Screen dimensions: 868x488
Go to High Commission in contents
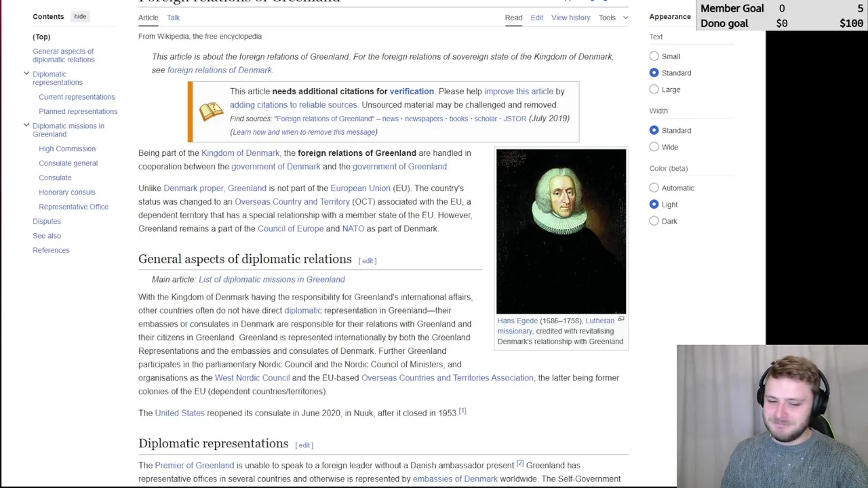pyautogui.click(x=67, y=148)
